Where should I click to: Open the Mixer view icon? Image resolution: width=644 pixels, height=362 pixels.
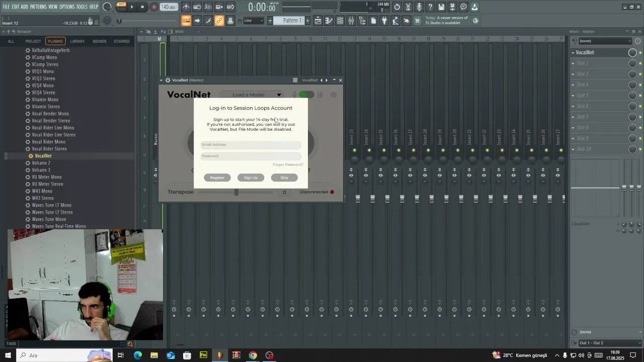(x=351, y=21)
